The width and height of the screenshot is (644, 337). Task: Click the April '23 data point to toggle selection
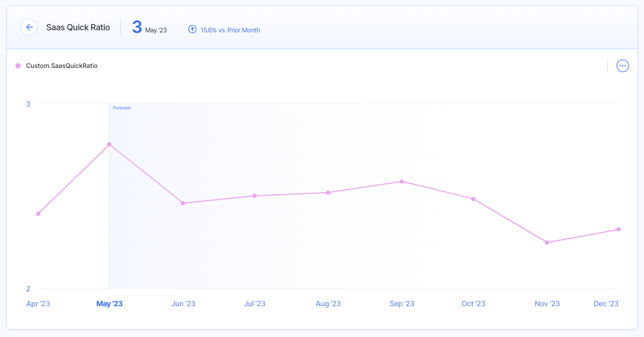coord(38,213)
